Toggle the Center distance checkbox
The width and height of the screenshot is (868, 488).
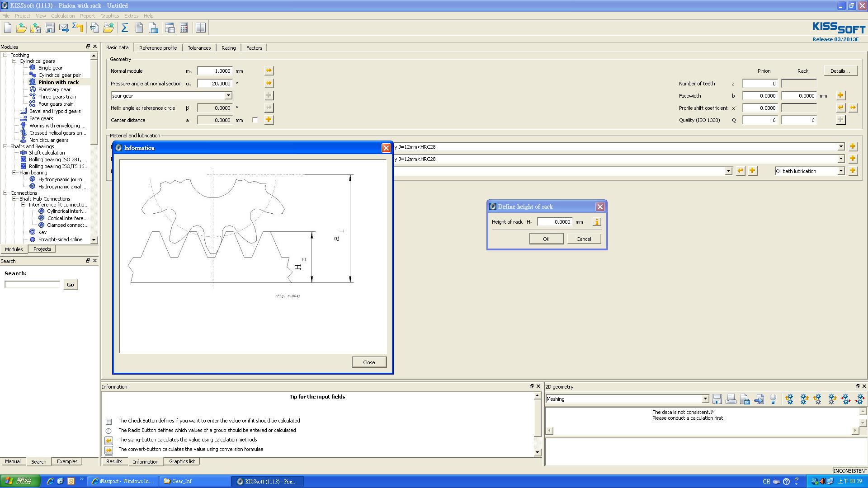point(255,120)
